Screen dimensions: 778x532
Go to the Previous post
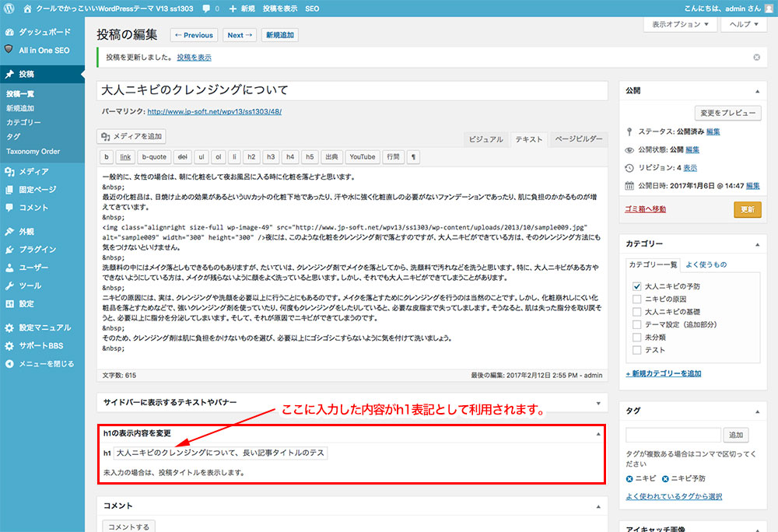[x=194, y=35]
